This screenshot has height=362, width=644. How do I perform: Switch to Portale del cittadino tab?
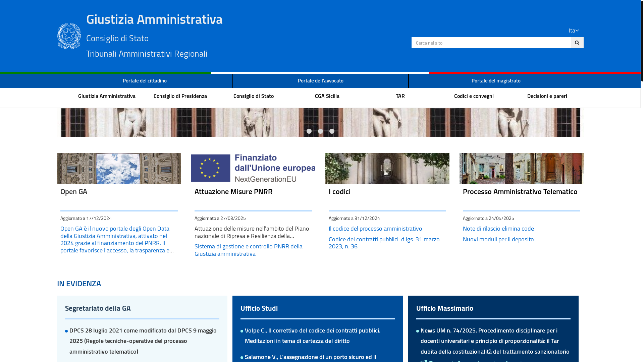[145, 80]
